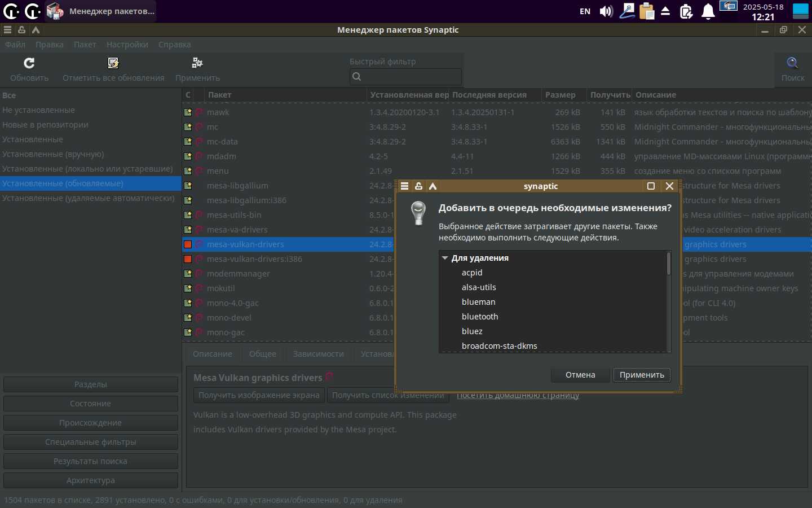This screenshot has width=812, height=508.
Task: Open the main window hamburger menu
Action: [7, 30]
